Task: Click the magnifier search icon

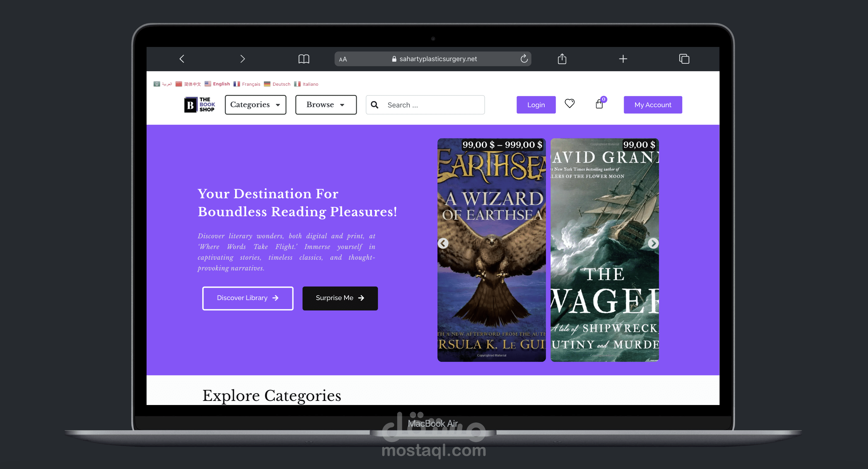Action: tap(374, 105)
